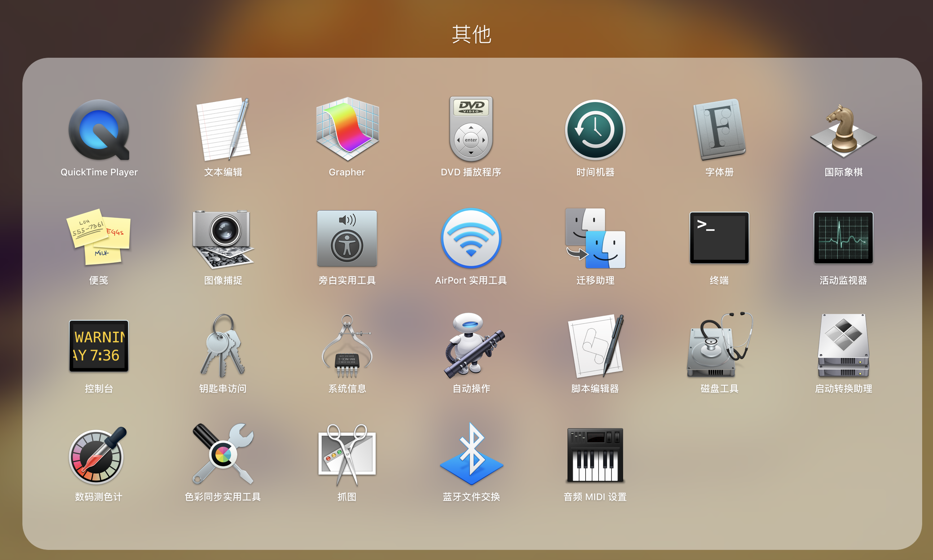Open the QuickTime Player app icon
The image size is (933, 560).
click(x=99, y=130)
